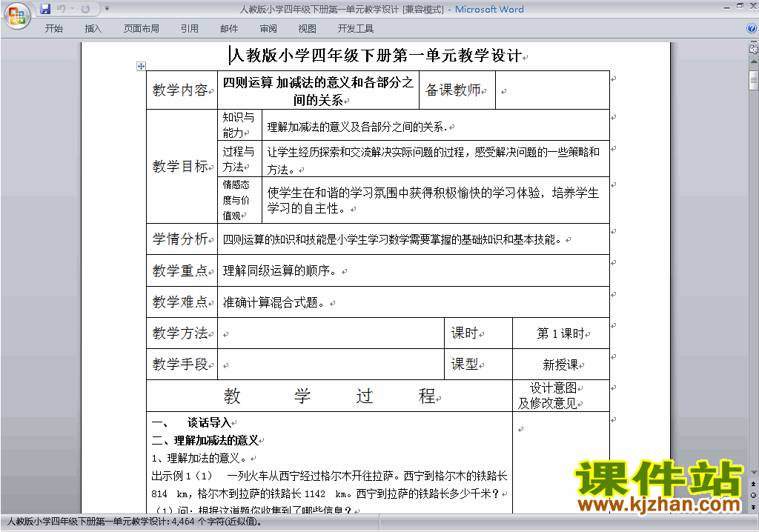Click the vertical scrollbar down arrow

pyautogui.click(x=754, y=473)
